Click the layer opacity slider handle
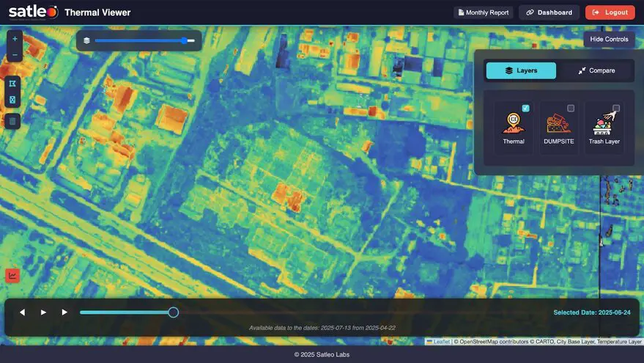The height and width of the screenshot is (363, 644). coord(184,41)
